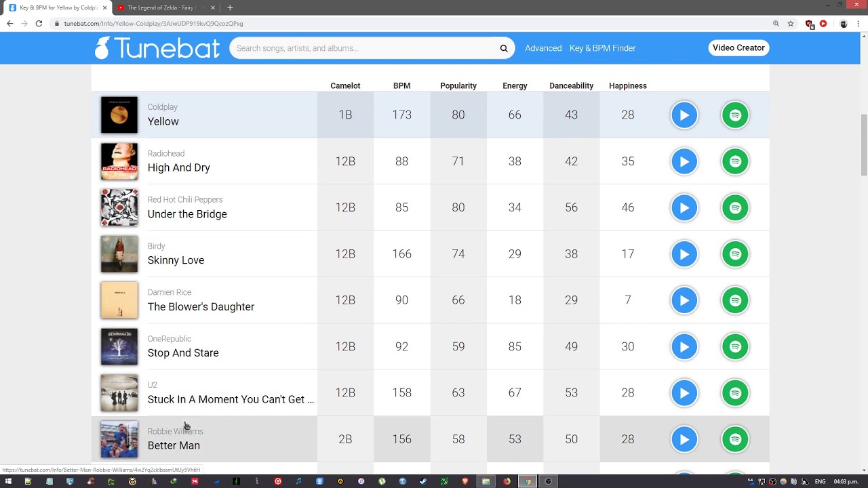This screenshot has height=488, width=868.
Task: Click the search magnifier icon
Action: (x=504, y=48)
